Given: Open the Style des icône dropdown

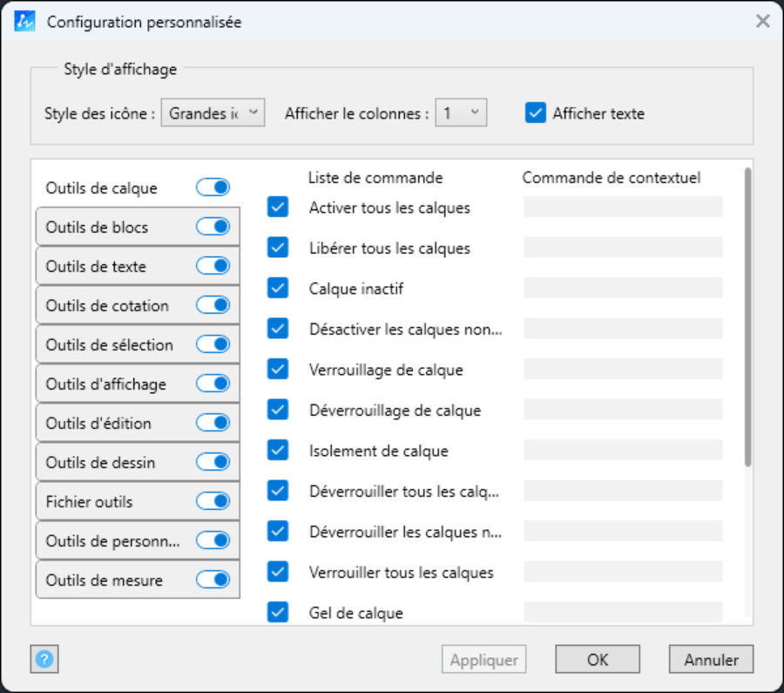Looking at the screenshot, I should (213, 113).
